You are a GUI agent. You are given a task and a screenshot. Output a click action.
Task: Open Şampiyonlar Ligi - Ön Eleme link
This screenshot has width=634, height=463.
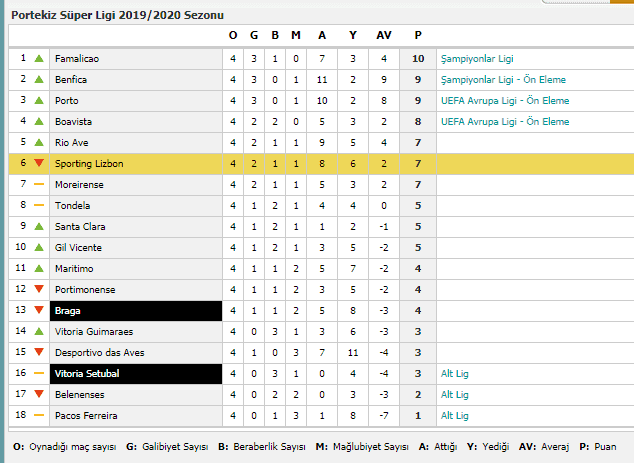pyautogui.click(x=503, y=80)
